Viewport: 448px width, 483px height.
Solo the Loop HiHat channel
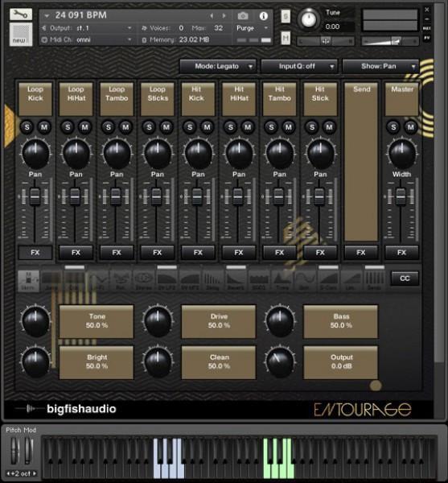tap(68, 127)
